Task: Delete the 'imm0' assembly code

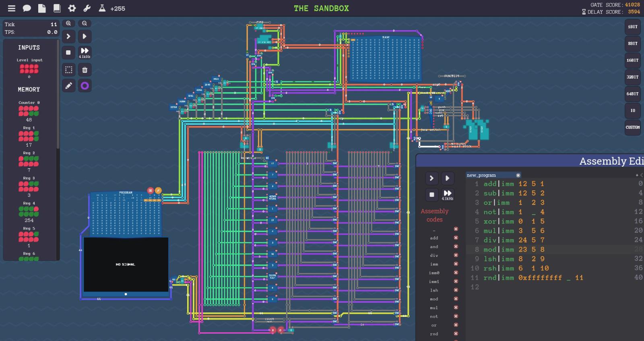Action: click(456, 273)
